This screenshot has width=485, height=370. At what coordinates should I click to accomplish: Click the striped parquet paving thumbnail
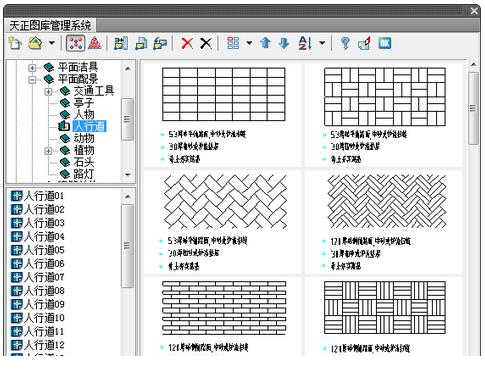385,307
